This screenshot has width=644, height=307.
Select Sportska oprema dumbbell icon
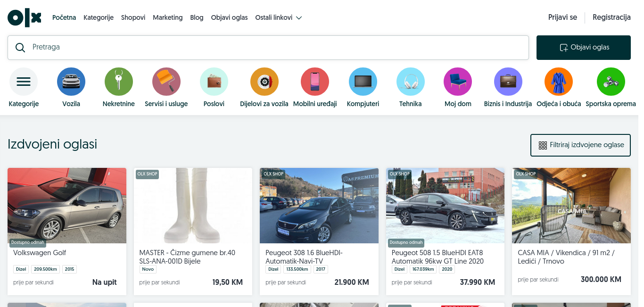[611, 82]
